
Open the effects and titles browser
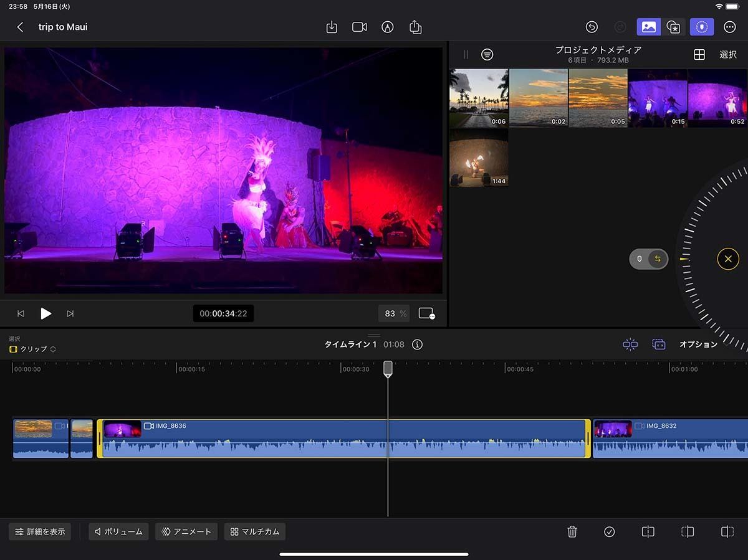pyautogui.click(x=673, y=27)
